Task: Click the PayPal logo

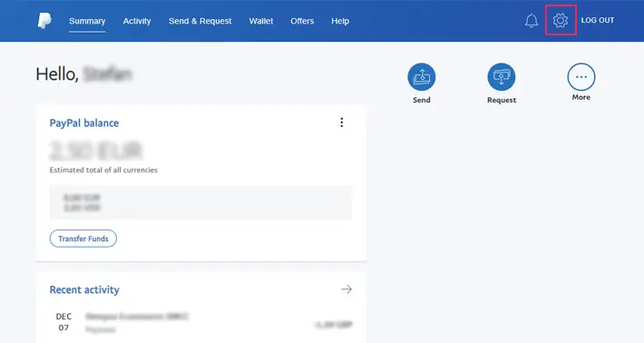Action: (44, 21)
